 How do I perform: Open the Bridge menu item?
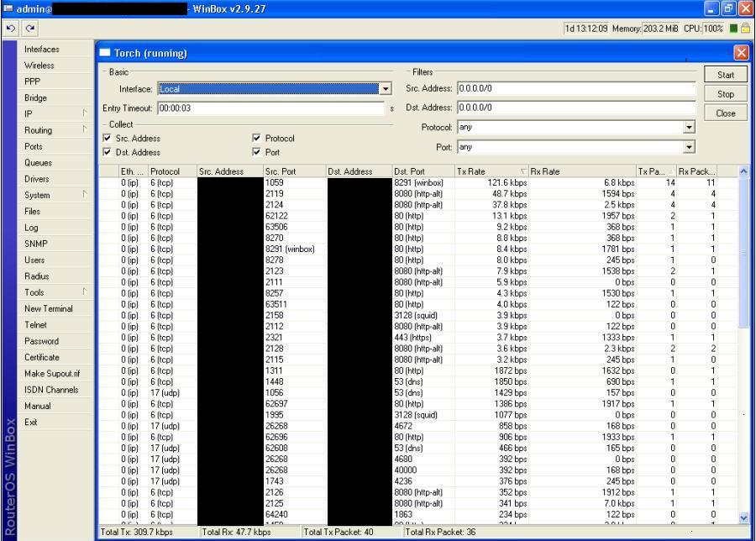[x=55, y=98]
